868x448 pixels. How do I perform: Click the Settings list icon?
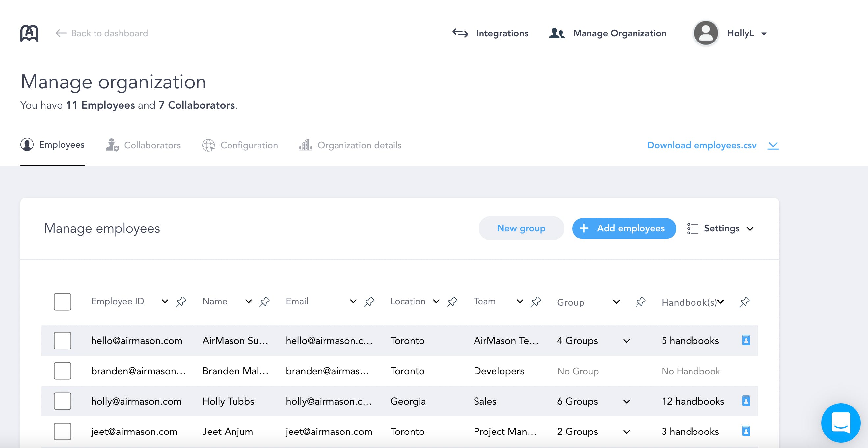click(x=693, y=229)
